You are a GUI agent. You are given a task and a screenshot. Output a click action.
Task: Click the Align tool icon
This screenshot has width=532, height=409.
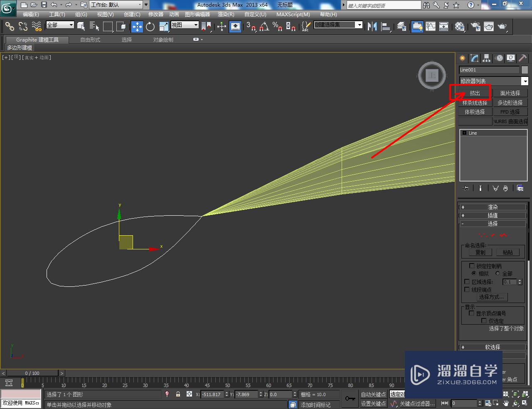(386, 27)
